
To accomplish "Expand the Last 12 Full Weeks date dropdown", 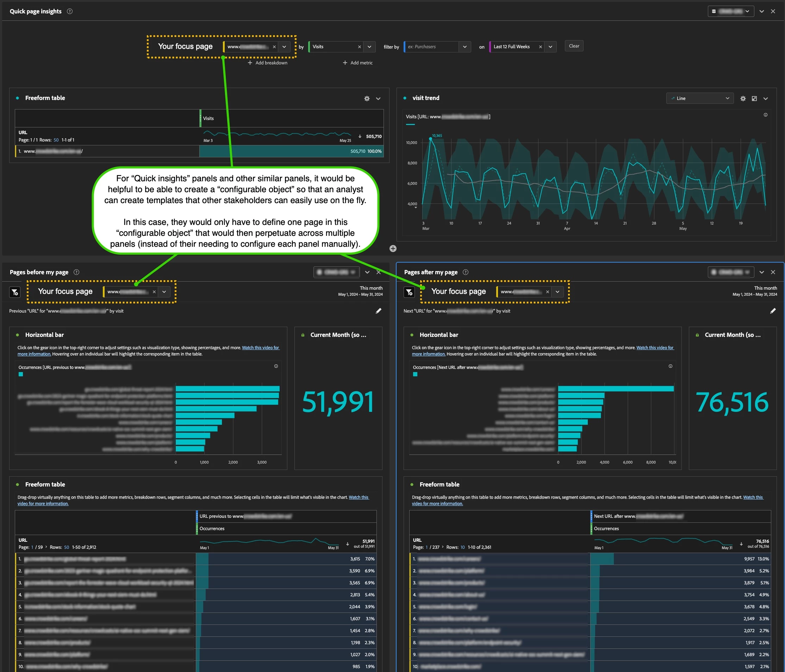I will click(550, 47).
